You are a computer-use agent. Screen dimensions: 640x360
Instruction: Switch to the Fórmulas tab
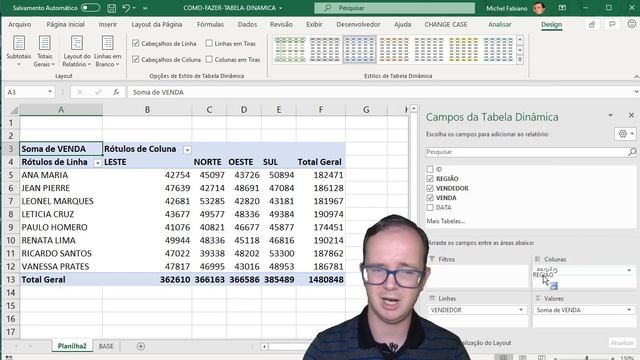[210, 24]
